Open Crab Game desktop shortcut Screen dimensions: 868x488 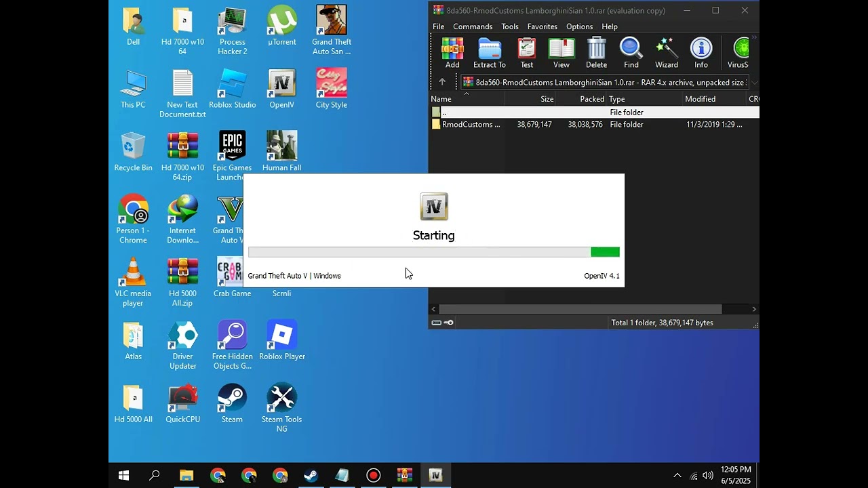(x=232, y=279)
